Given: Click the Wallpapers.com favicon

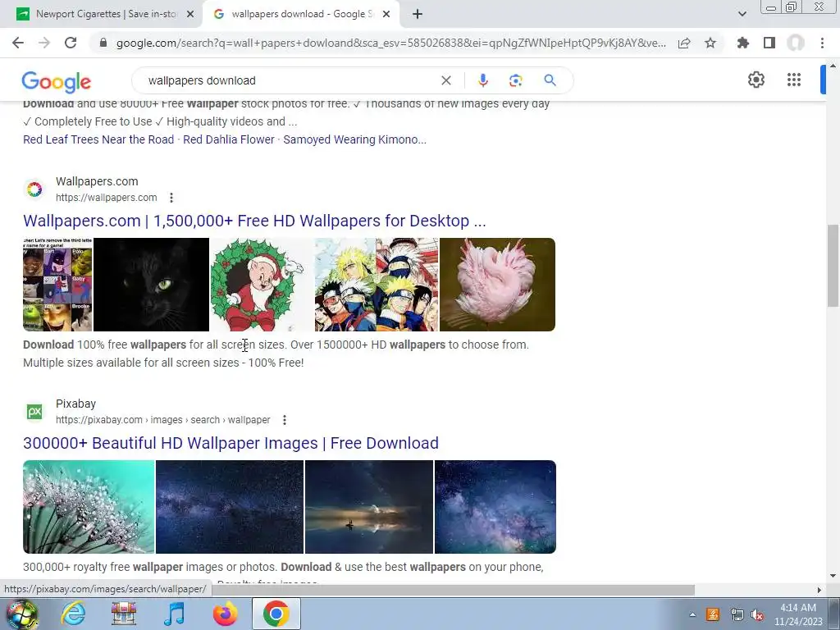Looking at the screenshot, I should click(x=34, y=189).
